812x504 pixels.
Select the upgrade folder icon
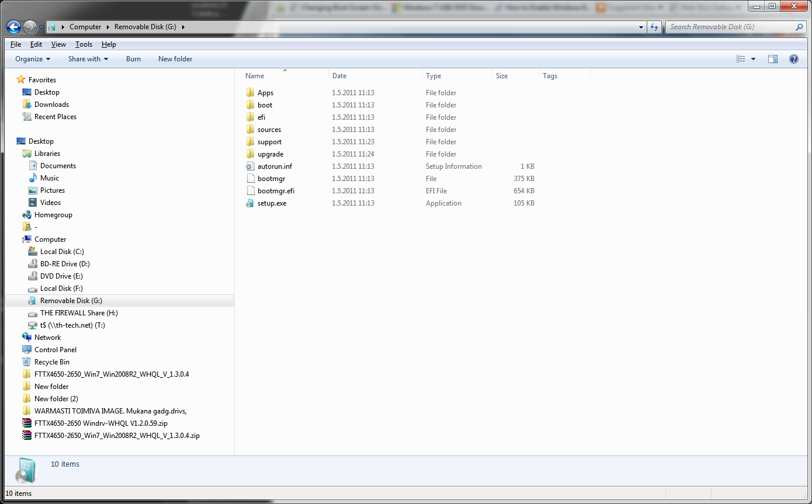pos(251,154)
